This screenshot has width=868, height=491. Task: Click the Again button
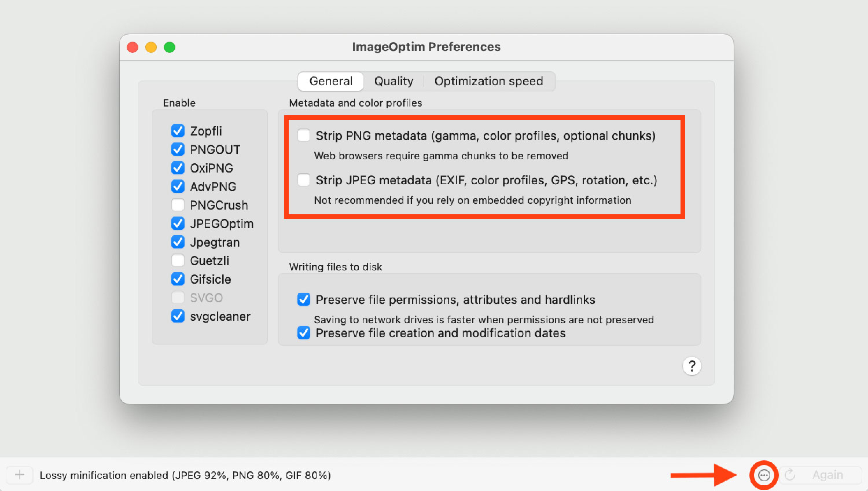coord(821,475)
